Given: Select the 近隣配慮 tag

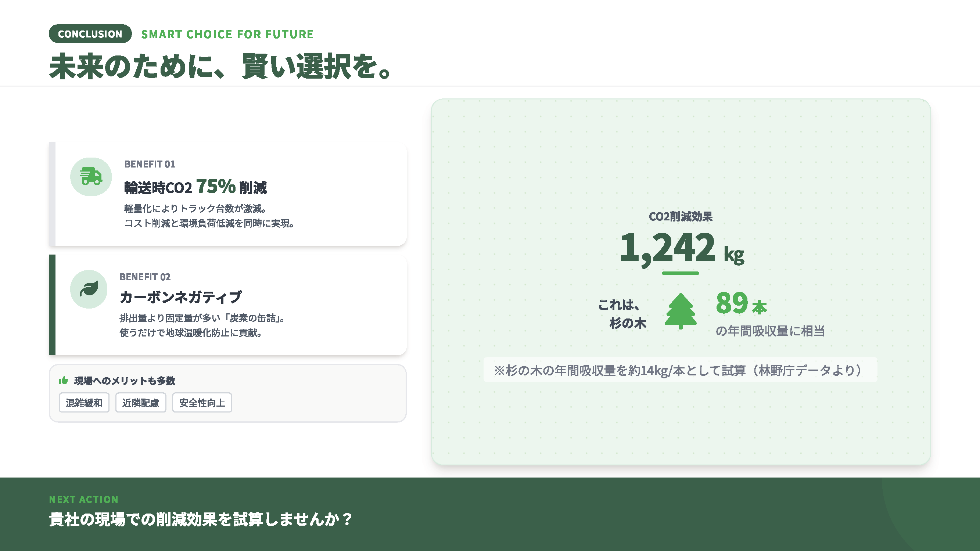Looking at the screenshot, I should coord(140,402).
